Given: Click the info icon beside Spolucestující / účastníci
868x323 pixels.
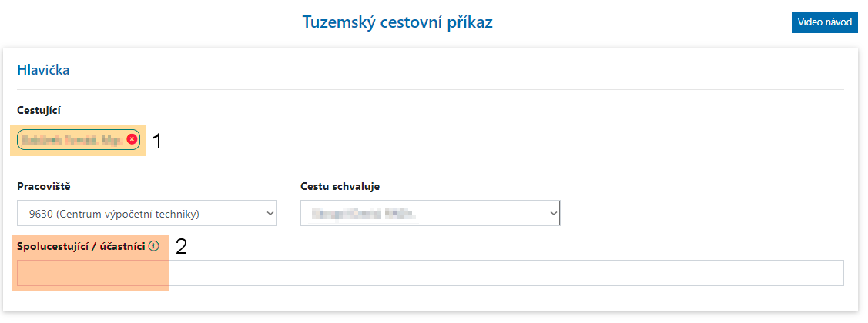Looking at the screenshot, I should 153,247.
